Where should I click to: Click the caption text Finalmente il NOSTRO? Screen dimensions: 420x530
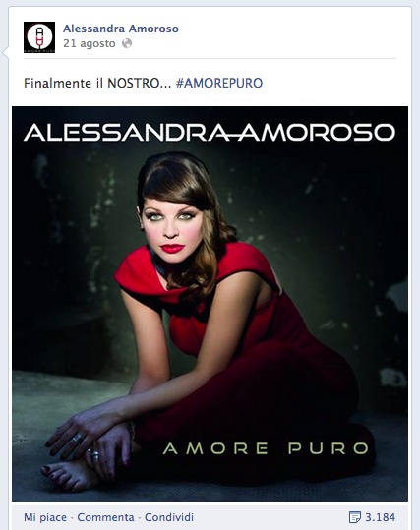pos(97,84)
